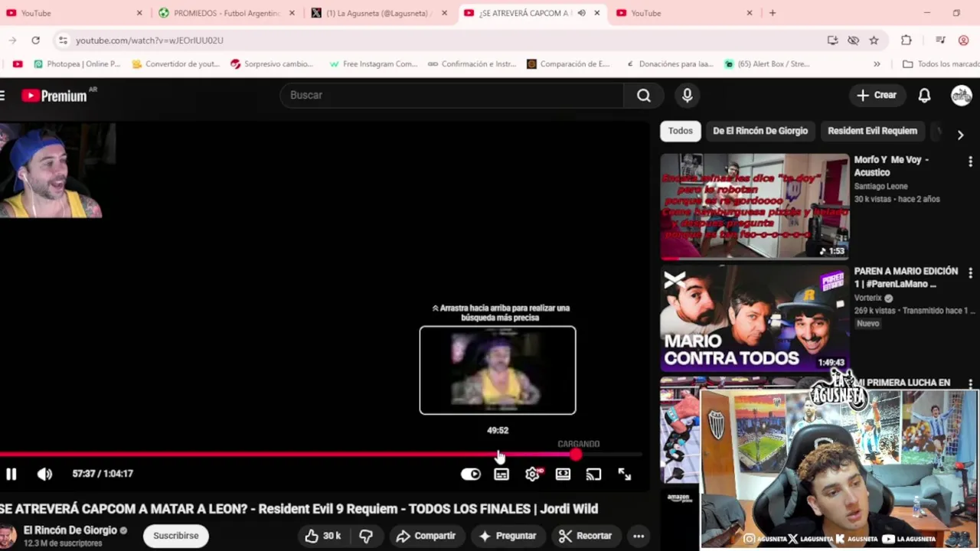This screenshot has width=980, height=551.
Task: Mute tab via speaker icon on active tab
Action: point(582,13)
